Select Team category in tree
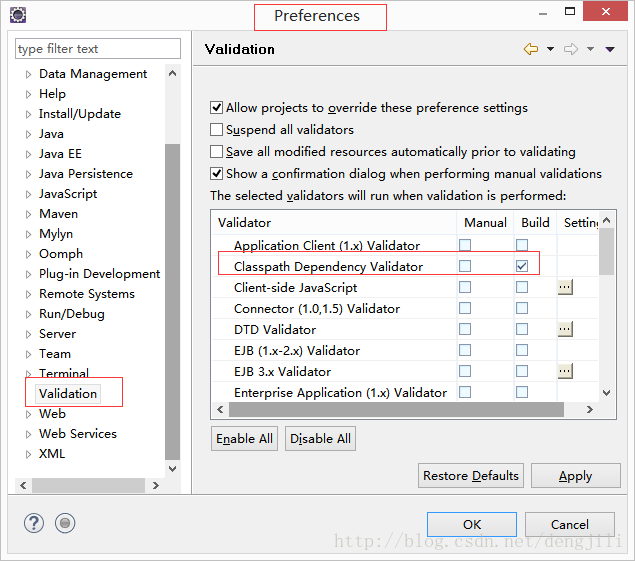This screenshot has width=635, height=561. tap(55, 354)
